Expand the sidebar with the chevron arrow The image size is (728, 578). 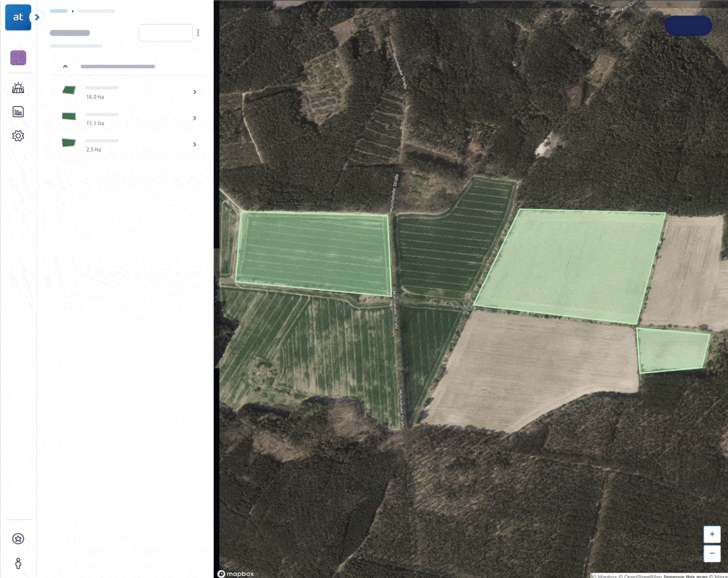(37, 17)
